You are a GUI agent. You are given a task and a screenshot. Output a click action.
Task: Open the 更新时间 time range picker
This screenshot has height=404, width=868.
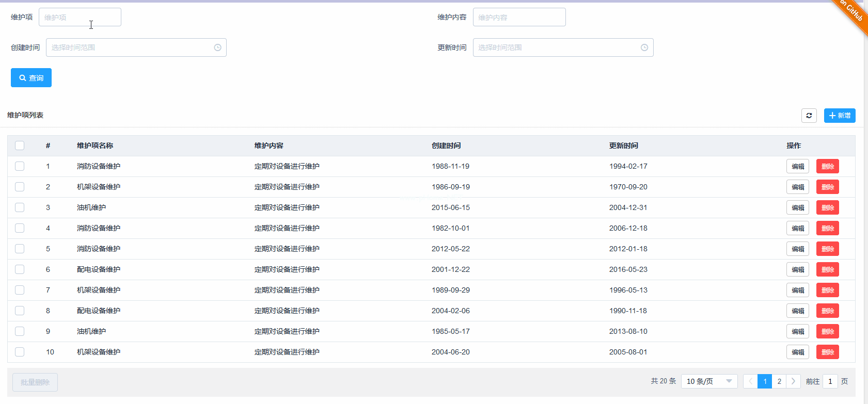coord(555,47)
